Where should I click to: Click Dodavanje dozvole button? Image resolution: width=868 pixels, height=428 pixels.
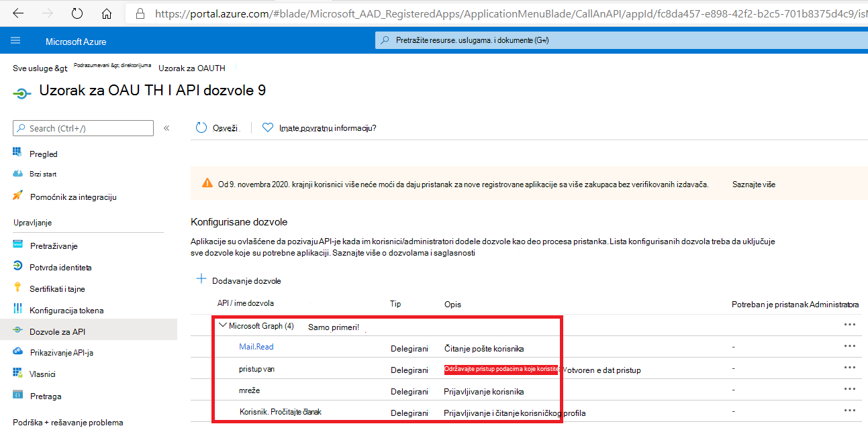pyautogui.click(x=246, y=280)
